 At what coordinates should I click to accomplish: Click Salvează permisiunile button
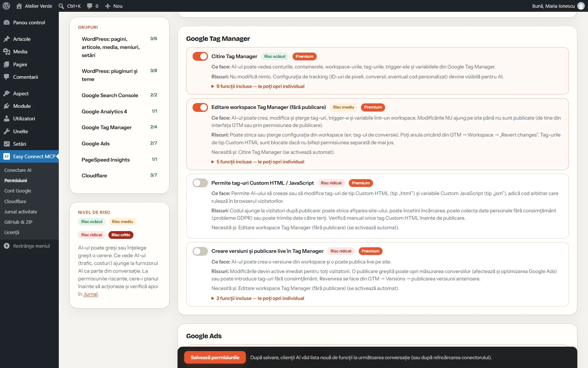pyautogui.click(x=215, y=357)
